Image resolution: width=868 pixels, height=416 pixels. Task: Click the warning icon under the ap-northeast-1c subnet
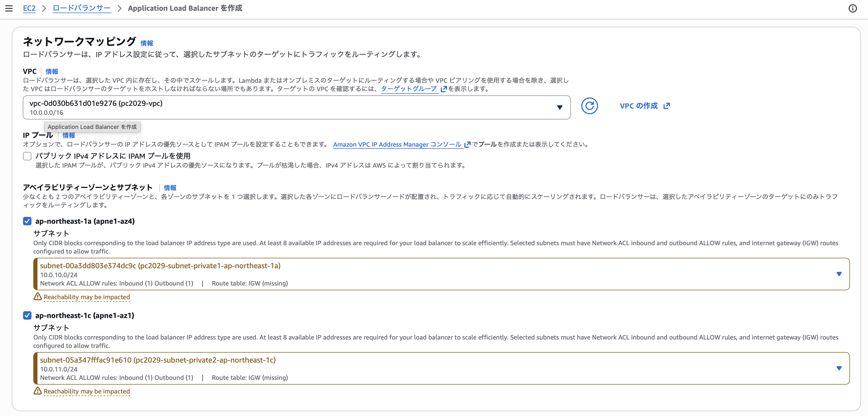pyautogui.click(x=37, y=391)
